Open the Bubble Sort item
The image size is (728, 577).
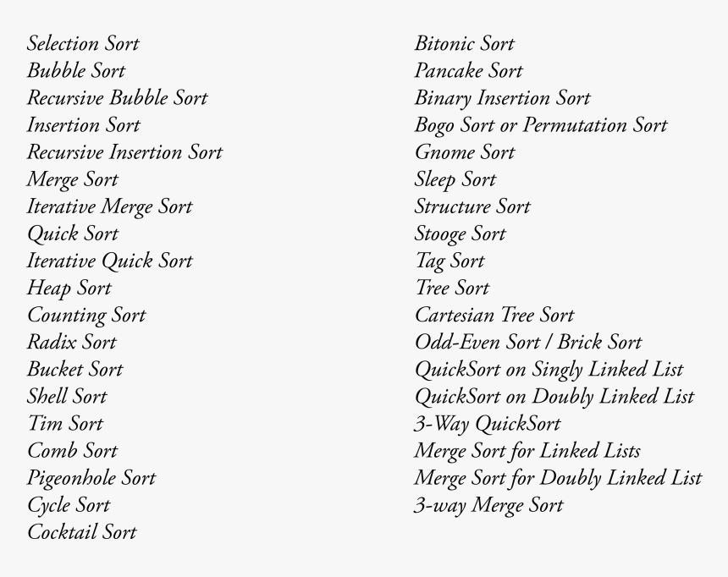pos(76,70)
